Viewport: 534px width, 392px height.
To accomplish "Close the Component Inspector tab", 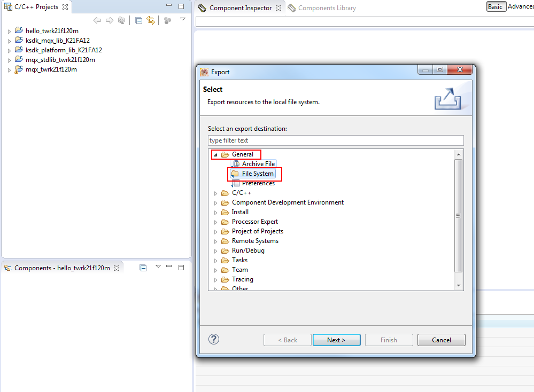I will pyautogui.click(x=278, y=8).
